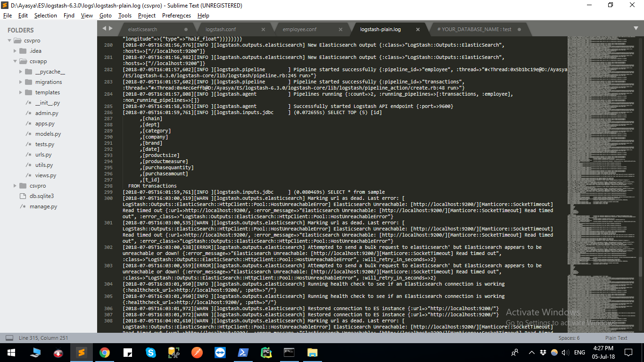This screenshot has height=362, width=644.
Task: Click the volume speaker tray icon
Action: (565, 352)
